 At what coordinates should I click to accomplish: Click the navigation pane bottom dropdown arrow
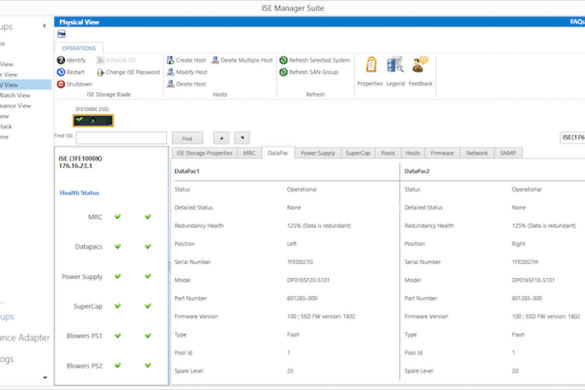click(x=45, y=377)
